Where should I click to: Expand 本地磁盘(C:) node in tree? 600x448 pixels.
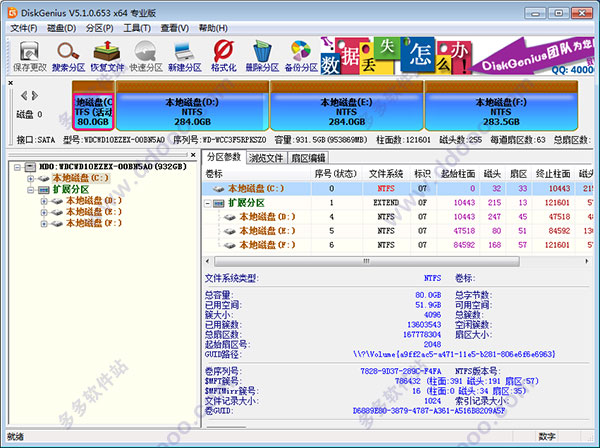pos(31,178)
